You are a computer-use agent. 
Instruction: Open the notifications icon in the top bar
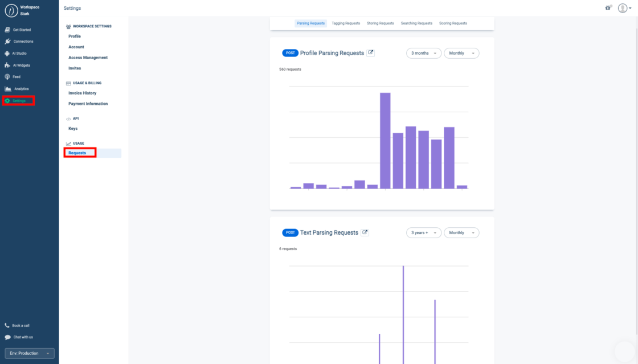point(607,8)
